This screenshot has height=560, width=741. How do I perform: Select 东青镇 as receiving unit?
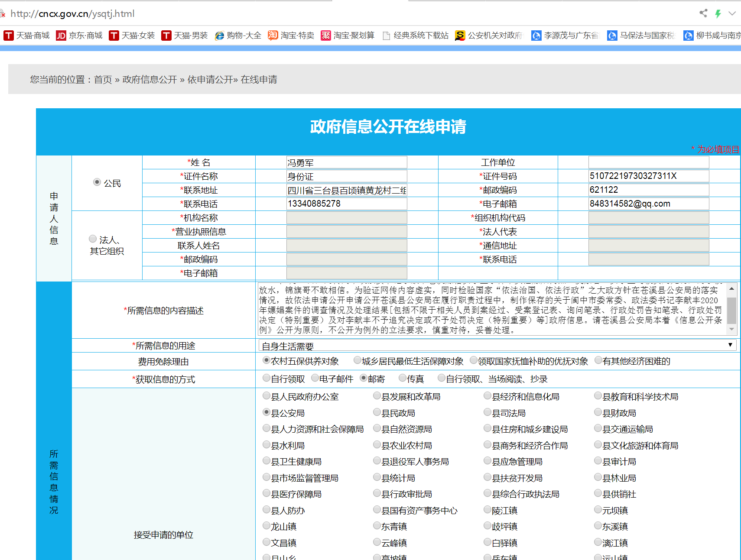click(377, 526)
